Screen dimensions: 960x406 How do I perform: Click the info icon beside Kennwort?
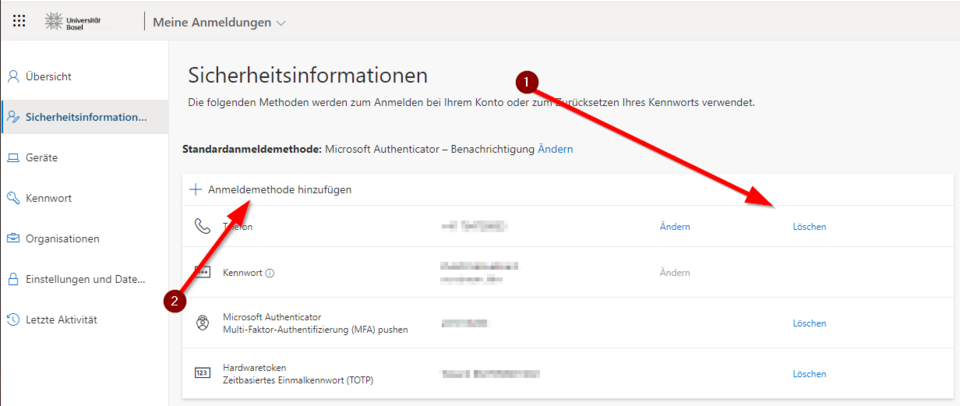pyautogui.click(x=271, y=272)
